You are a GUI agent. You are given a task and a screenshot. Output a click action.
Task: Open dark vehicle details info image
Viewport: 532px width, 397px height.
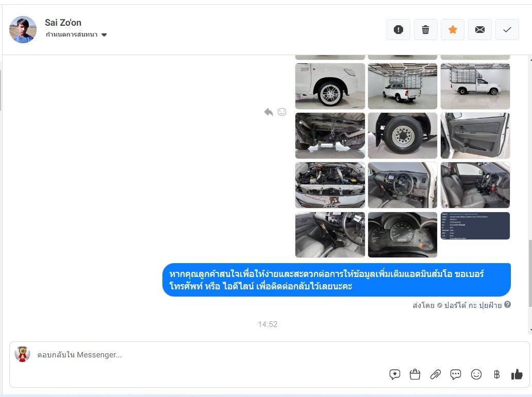[x=475, y=226]
